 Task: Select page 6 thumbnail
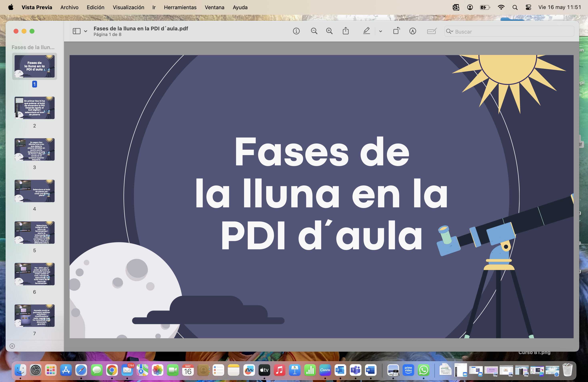(x=35, y=274)
